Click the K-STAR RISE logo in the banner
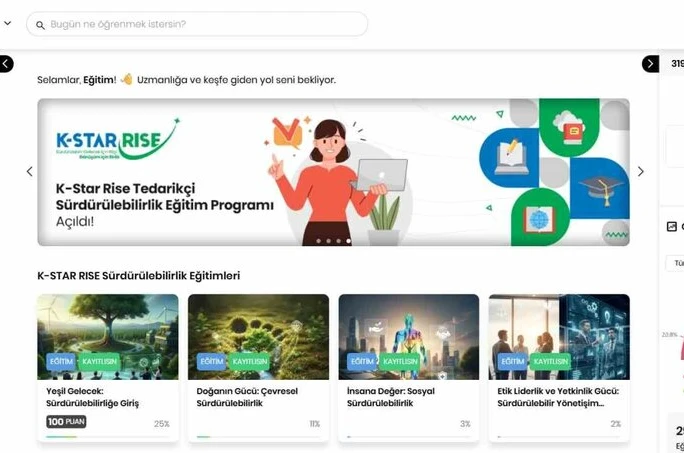 (117, 139)
